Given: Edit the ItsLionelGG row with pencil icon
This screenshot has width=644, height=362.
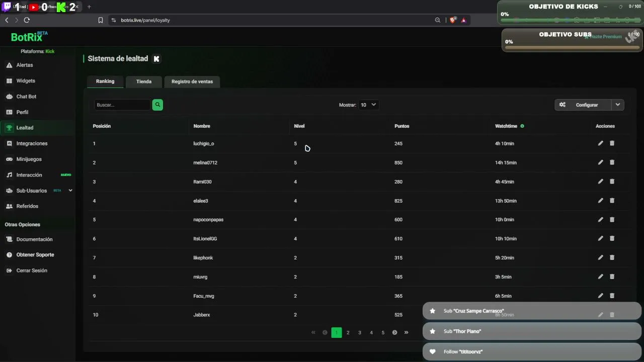Looking at the screenshot, I should (600, 238).
